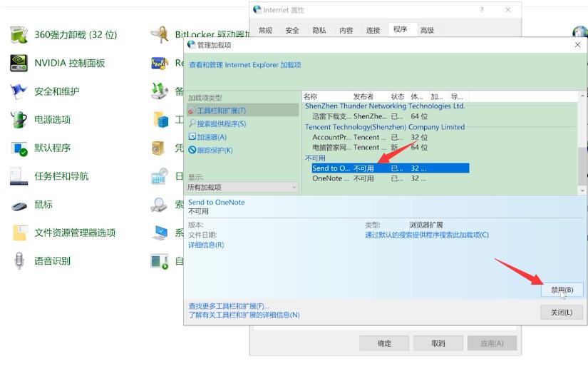Select 搜索提供程序(S) add-on type

[x=221, y=124]
